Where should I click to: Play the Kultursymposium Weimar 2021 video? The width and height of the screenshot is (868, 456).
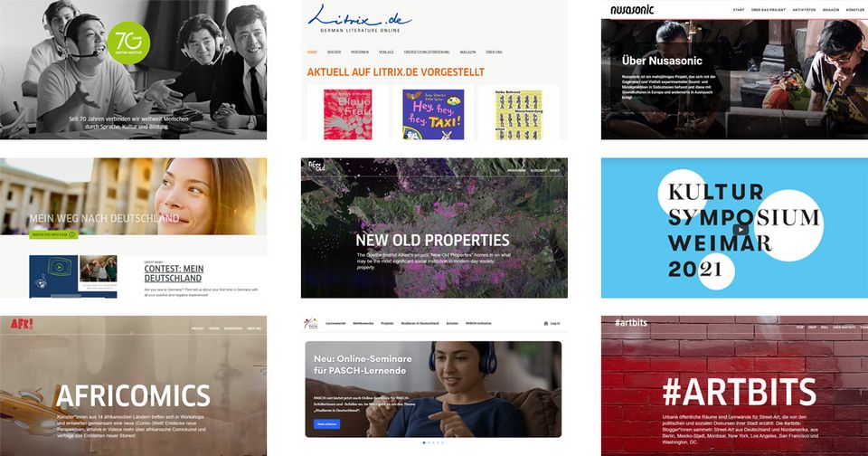741,230
